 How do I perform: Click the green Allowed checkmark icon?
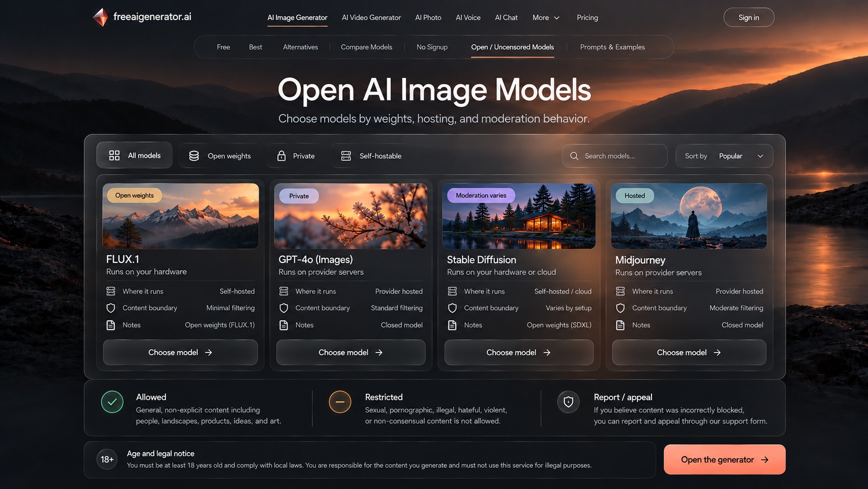[112, 402]
